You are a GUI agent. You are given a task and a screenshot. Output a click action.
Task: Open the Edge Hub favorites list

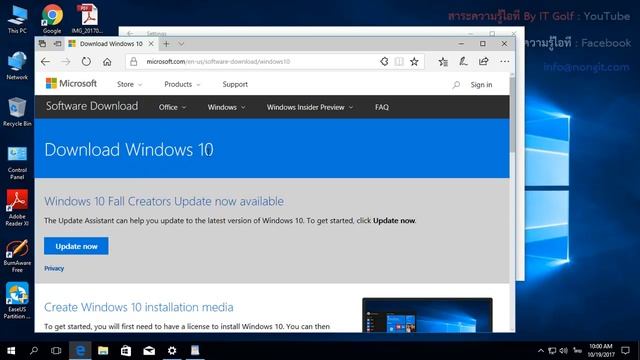pos(443,62)
